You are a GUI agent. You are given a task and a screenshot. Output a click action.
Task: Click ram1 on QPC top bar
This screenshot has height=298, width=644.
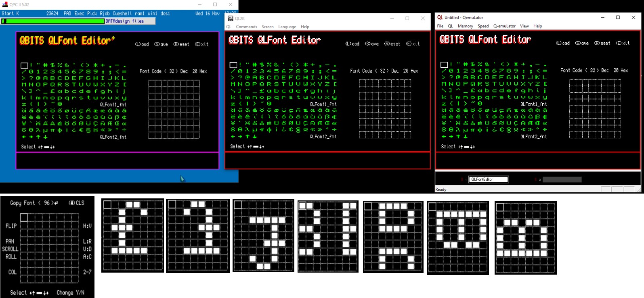pyautogui.click(x=140, y=14)
